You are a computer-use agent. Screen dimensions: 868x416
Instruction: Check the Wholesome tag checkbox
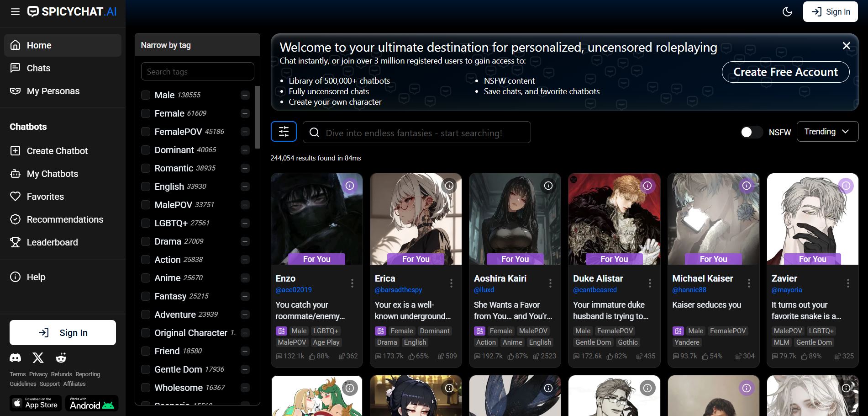146,388
